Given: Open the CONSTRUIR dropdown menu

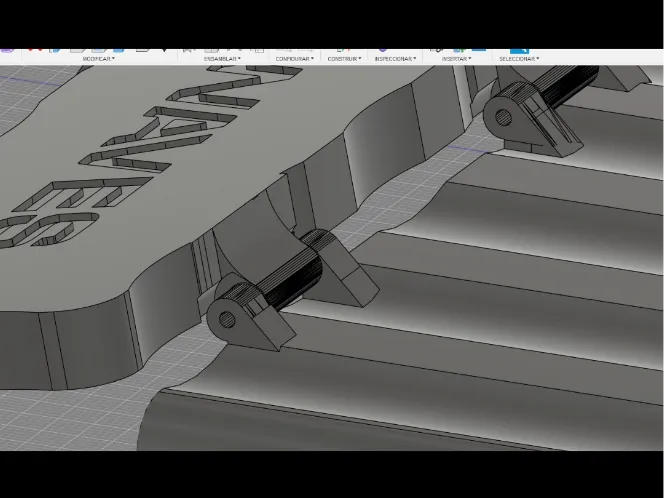Looking at the screenshot, I should click(344, 59).
